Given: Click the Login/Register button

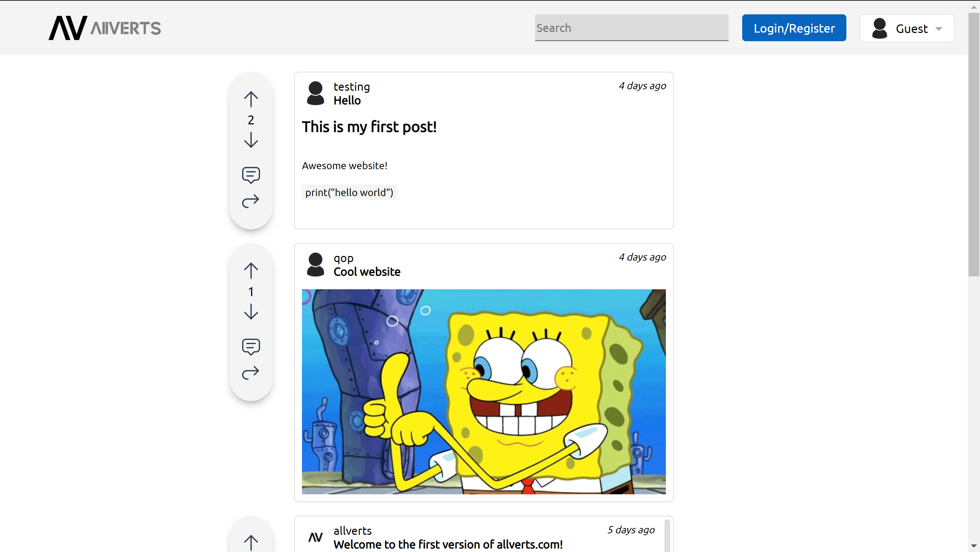Looking at the screenshot, I should point(794,28).
